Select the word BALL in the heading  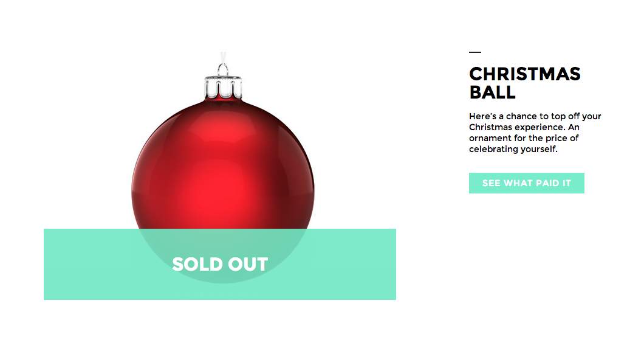tap(492, 92)
